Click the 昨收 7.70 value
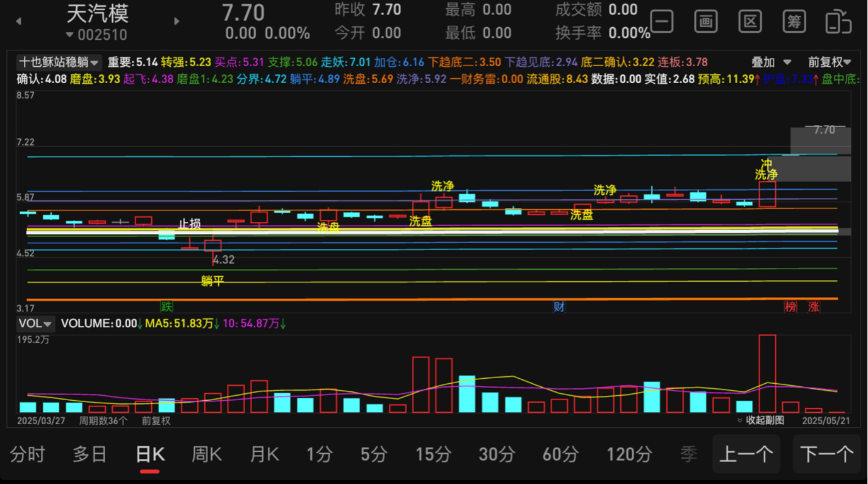This screenshot has width=868, height=484. [x=367, y=9]
